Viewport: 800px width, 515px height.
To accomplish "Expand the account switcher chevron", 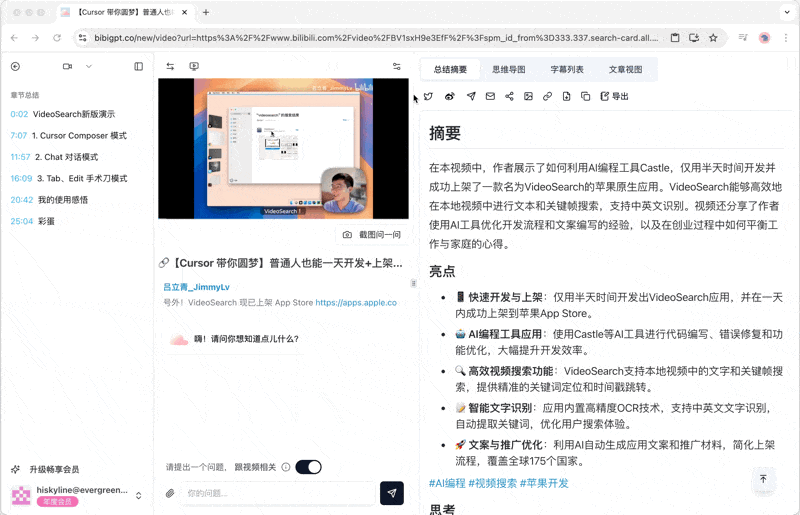I will point(138,496).
